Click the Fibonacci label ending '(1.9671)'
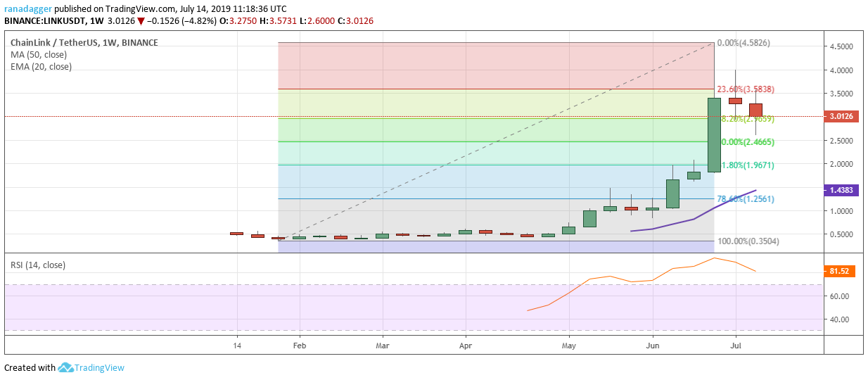 (x=746, y=165)
